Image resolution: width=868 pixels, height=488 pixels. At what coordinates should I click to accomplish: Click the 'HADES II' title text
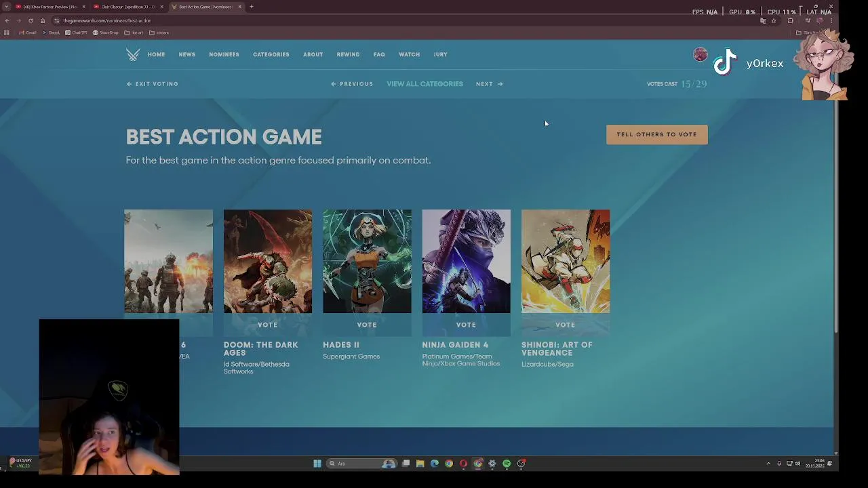coord(341,345)
